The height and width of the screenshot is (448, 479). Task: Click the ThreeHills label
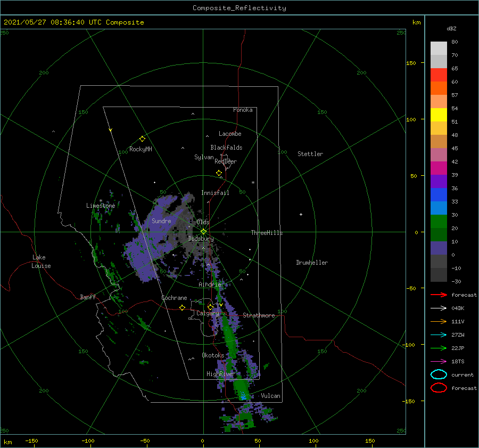point(267,233)
